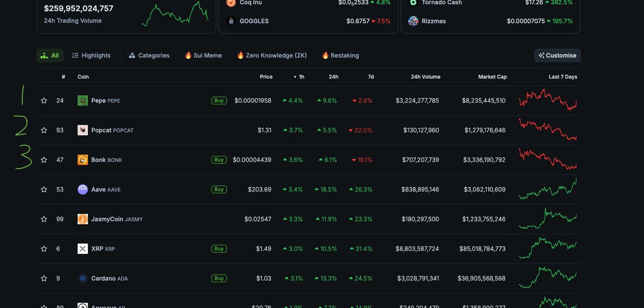Click JasmyCoin's price $0.02547
This screenshot has width=644, height=308.
(x=258, y=219)
